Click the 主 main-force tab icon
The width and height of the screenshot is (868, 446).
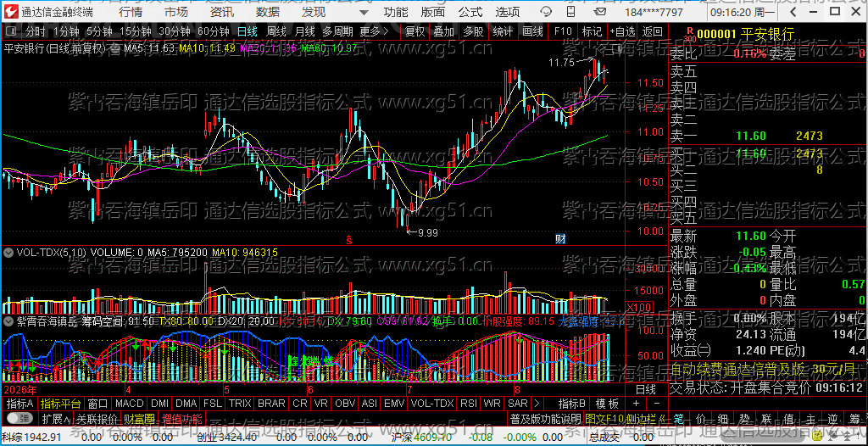click(810, 418)
